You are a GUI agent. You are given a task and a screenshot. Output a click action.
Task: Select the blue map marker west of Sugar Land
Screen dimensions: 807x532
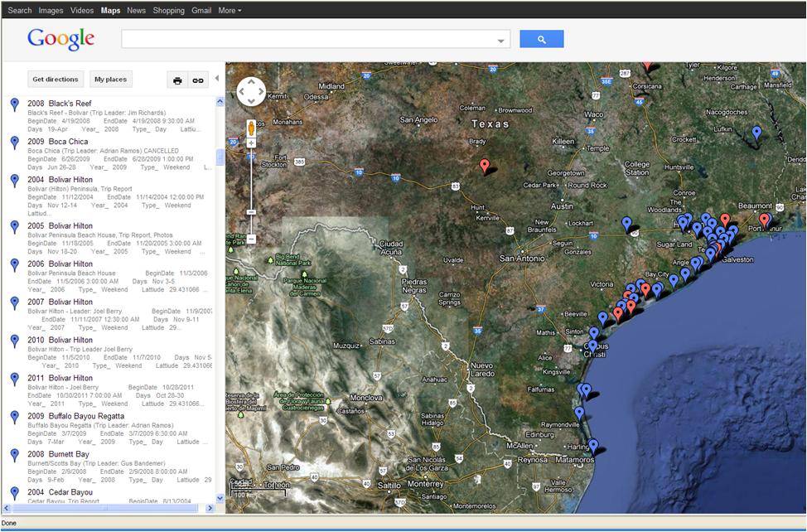626,223
